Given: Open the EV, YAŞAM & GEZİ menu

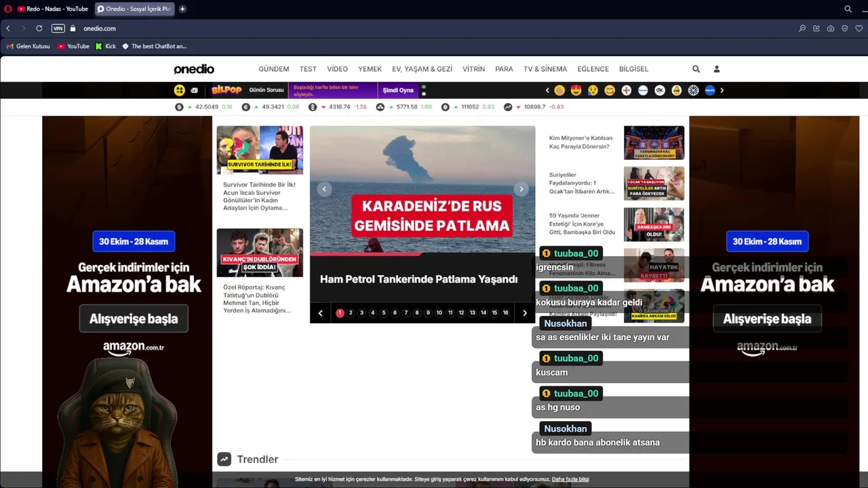Looking at the screenshot, I should click(x=422, y=69).
